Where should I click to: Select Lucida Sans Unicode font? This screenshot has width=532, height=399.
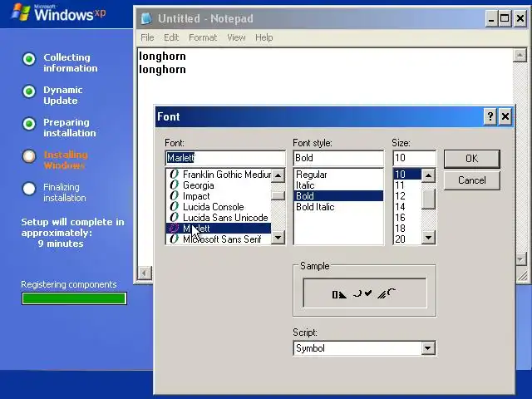click(x=219, y=218)
